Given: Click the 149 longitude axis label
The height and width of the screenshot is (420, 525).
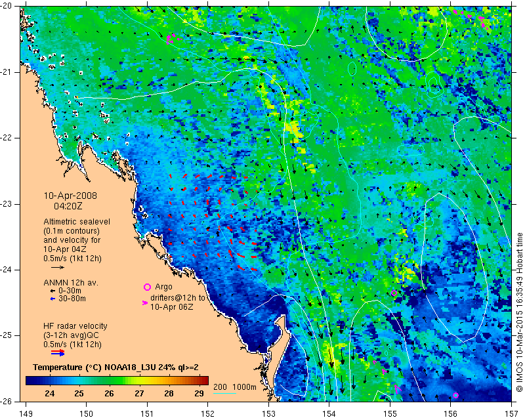Looking at the screenshot, I should (26, 414).
